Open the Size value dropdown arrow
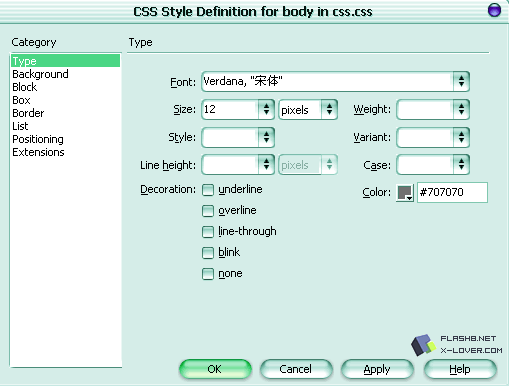 pos(266,109)
